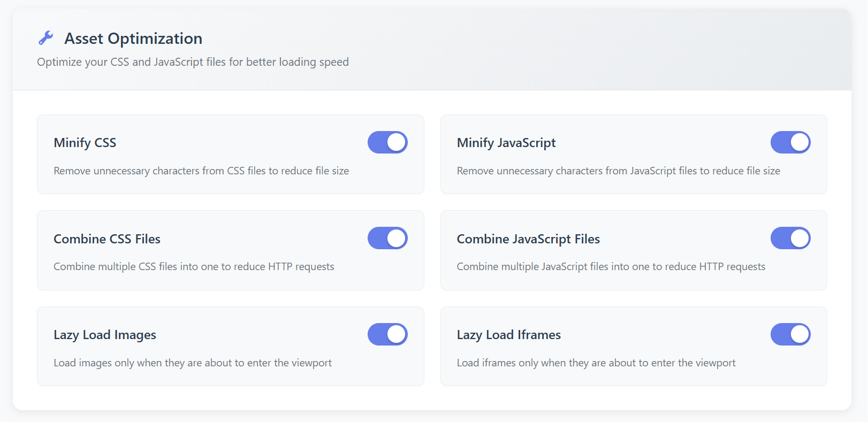The image size is (868, 422).
Task: Click the Minify CSS title
Action: tap(85, 143)
